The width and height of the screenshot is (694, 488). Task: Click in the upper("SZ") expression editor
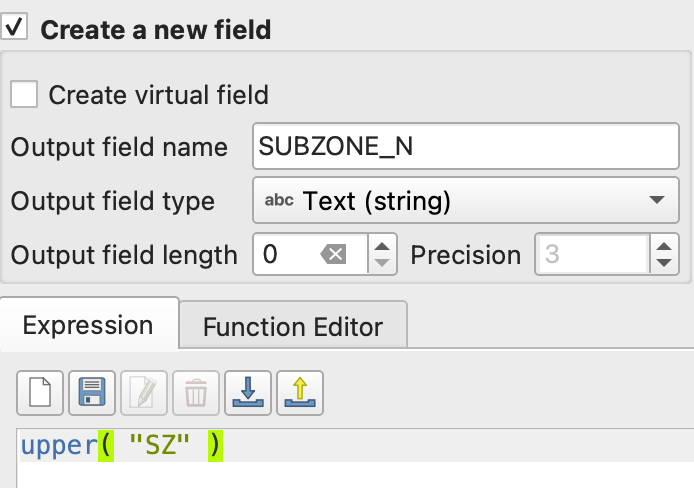click(x=400, y=447)
